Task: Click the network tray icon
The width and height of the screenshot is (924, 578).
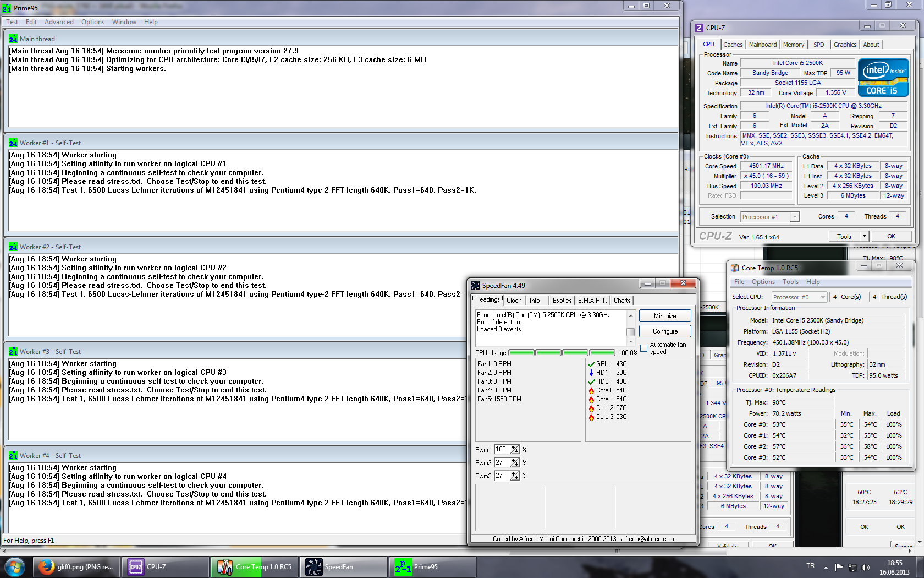Action: (853, 567)
